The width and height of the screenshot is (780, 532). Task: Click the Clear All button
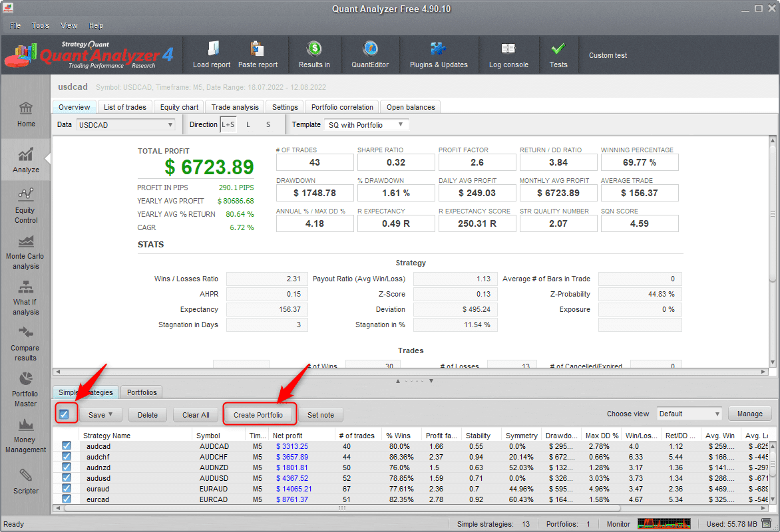pos(196,415)
